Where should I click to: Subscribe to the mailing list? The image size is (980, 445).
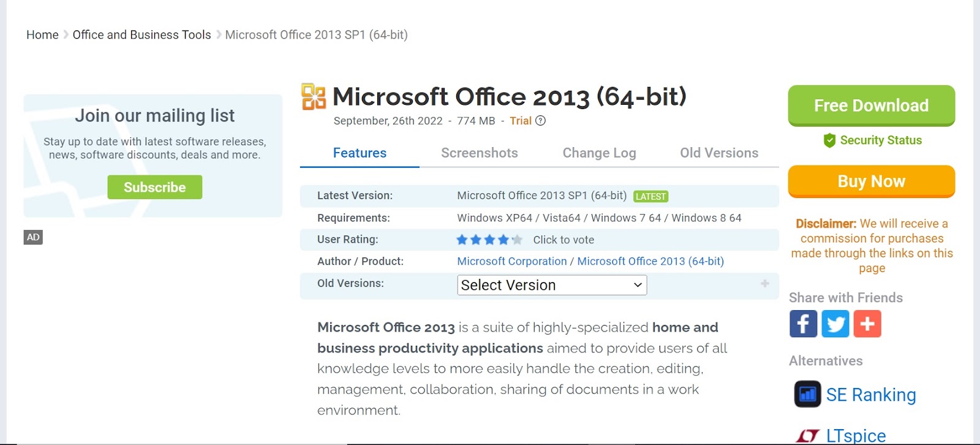(x=154, y=187)
